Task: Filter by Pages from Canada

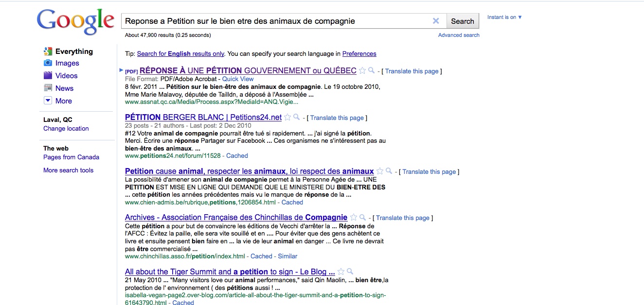Action: tap(71, 157)
